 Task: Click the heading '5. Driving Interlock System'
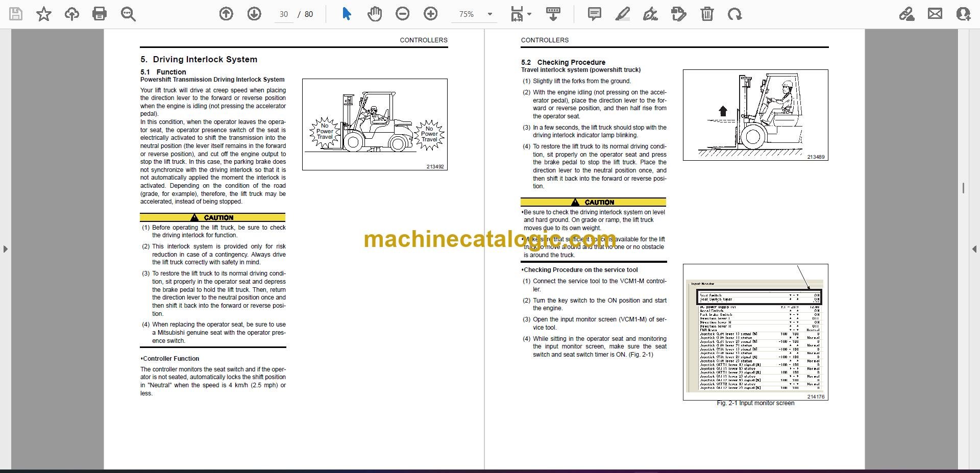click(x=199, y=59)
